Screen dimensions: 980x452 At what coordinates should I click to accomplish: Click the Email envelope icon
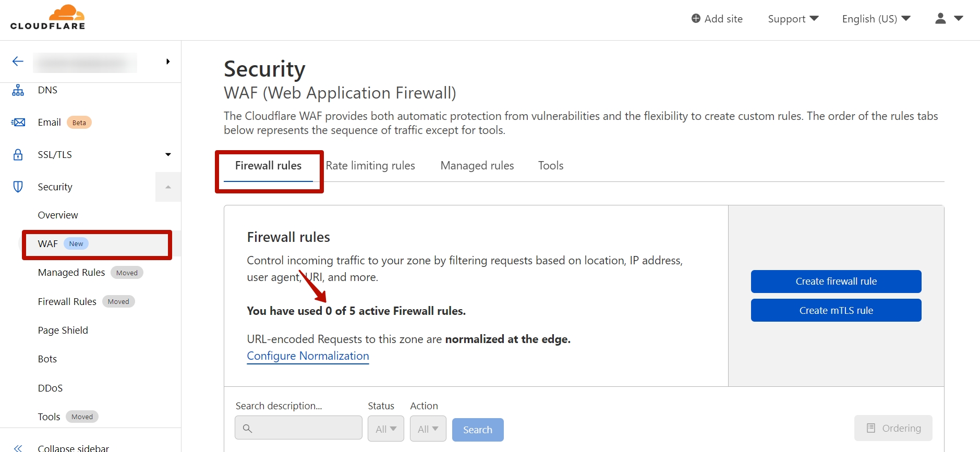18,123
